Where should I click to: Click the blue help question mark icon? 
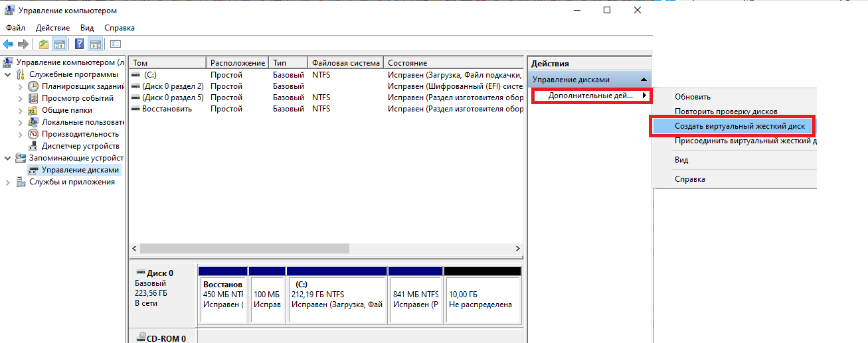point(79,44)
